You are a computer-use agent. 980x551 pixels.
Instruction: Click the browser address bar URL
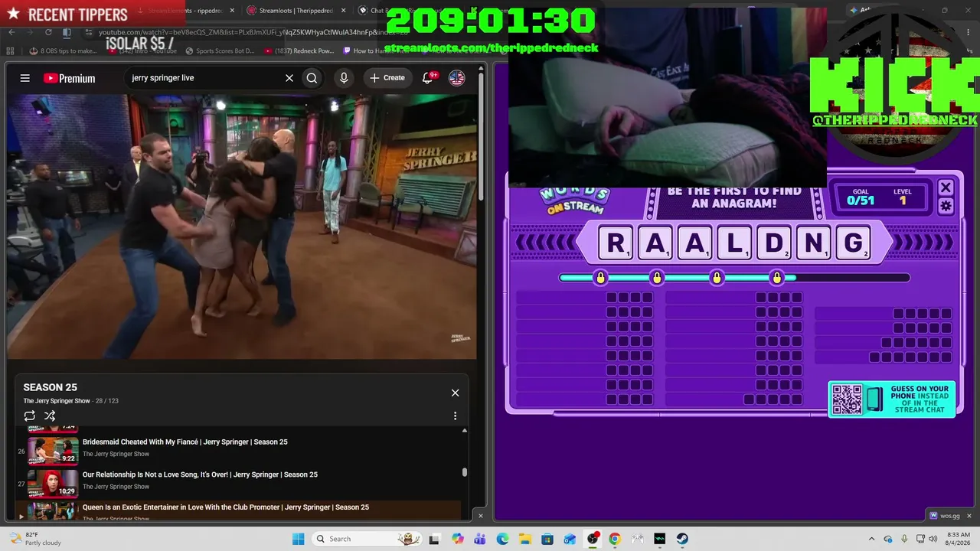point(253,32)
